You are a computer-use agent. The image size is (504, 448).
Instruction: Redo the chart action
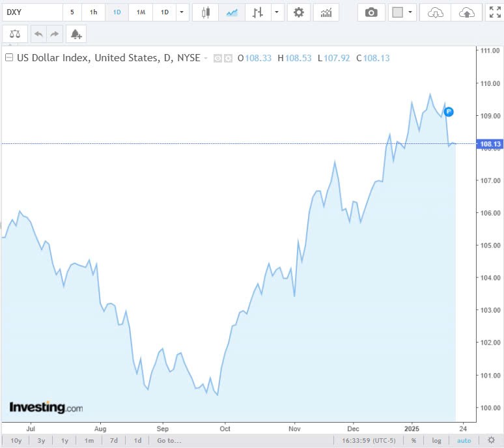coord(55,34)
